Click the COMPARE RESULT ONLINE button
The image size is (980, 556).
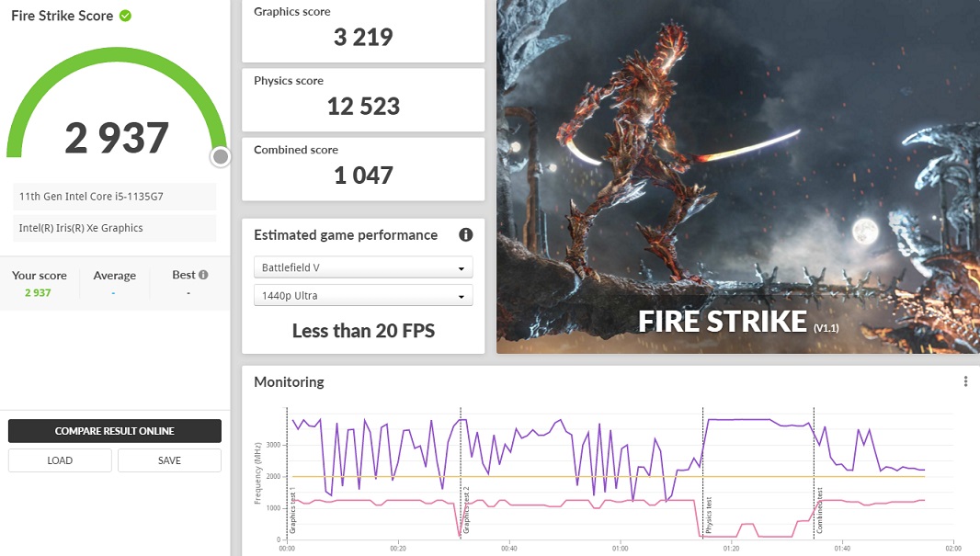(x=114, y=431)
